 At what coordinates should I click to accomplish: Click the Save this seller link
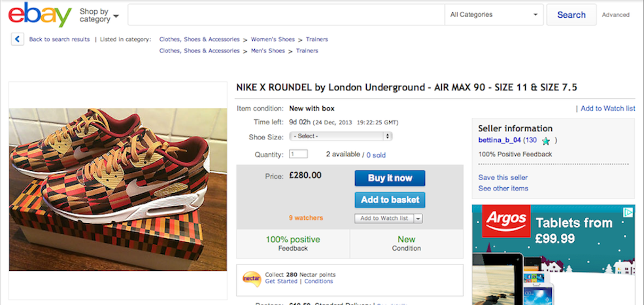click(x=503, y=177)
